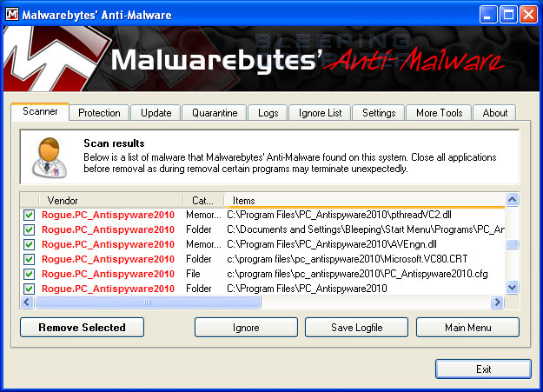
Task: Open the More Tools tab
Action: click(439, 113)
